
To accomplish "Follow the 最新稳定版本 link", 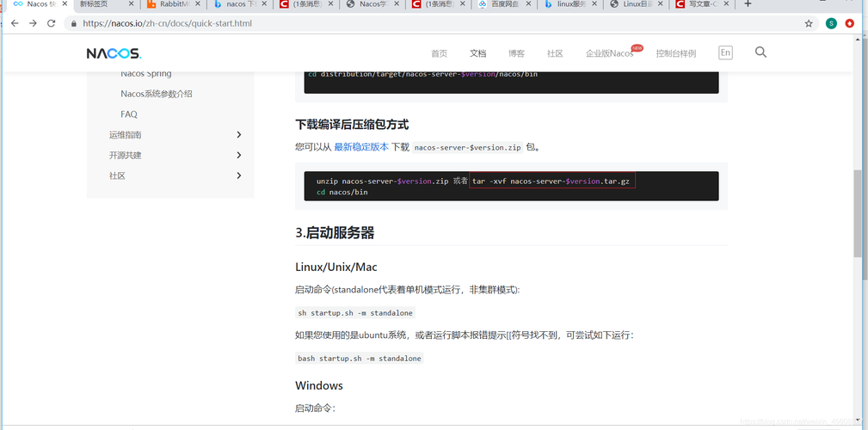I will click(361, 147).
